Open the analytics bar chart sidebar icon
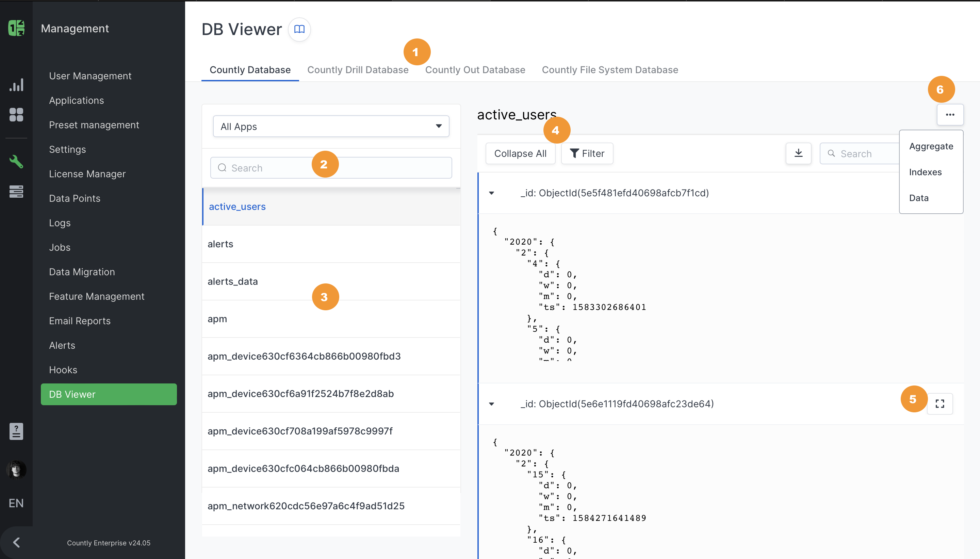This screenshot has width=980, height=559. click(16, 85)
